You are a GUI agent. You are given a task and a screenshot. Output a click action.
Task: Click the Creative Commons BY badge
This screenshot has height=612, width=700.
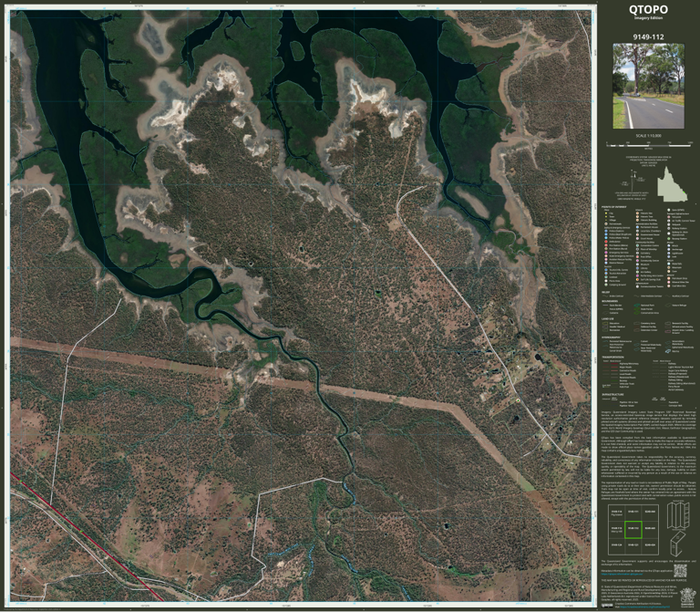(607, 606)
